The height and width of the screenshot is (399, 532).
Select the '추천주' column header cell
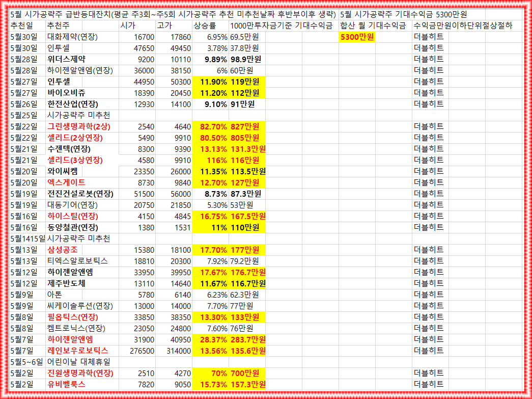[64, 25]
